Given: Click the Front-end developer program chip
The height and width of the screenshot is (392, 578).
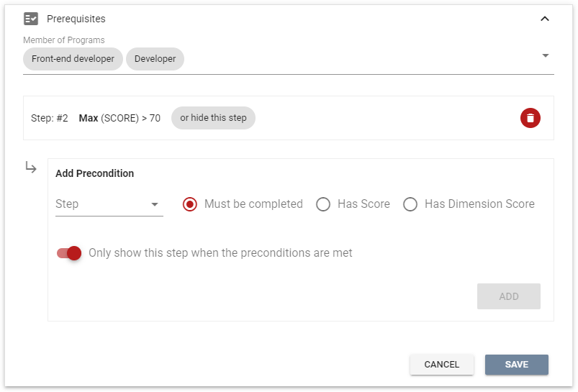Looking at the screenshot, I should pyautogui.click(x=73, y=59).
